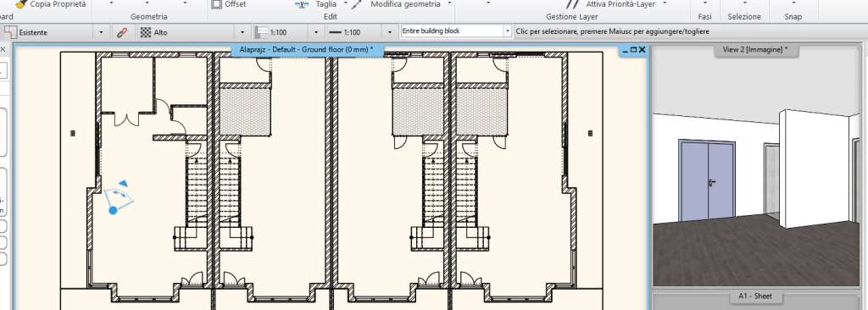Enable the Offset checkbox
868x310 pixels.
[x=216, y=4]
